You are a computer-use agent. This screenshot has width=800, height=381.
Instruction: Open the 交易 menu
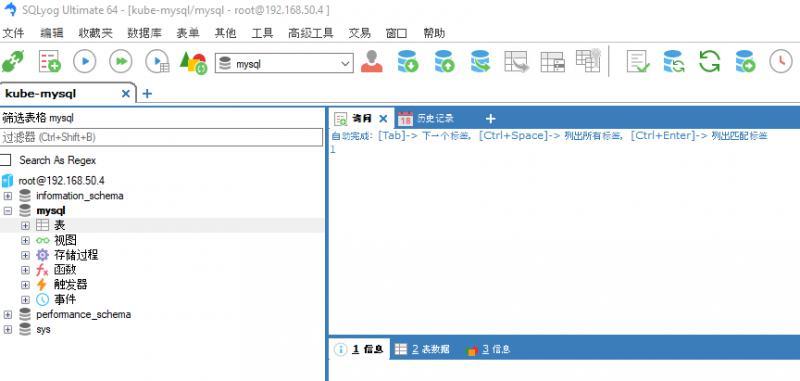coord(360,33)
